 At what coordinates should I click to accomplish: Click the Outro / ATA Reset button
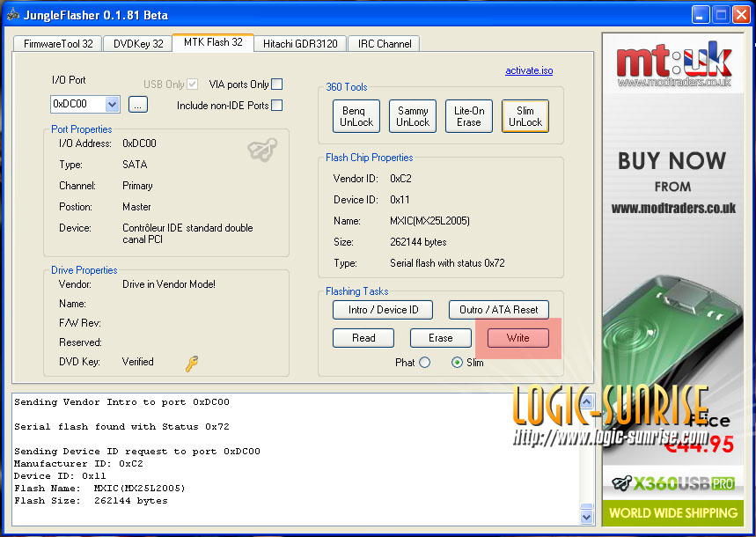pos(498,310)
